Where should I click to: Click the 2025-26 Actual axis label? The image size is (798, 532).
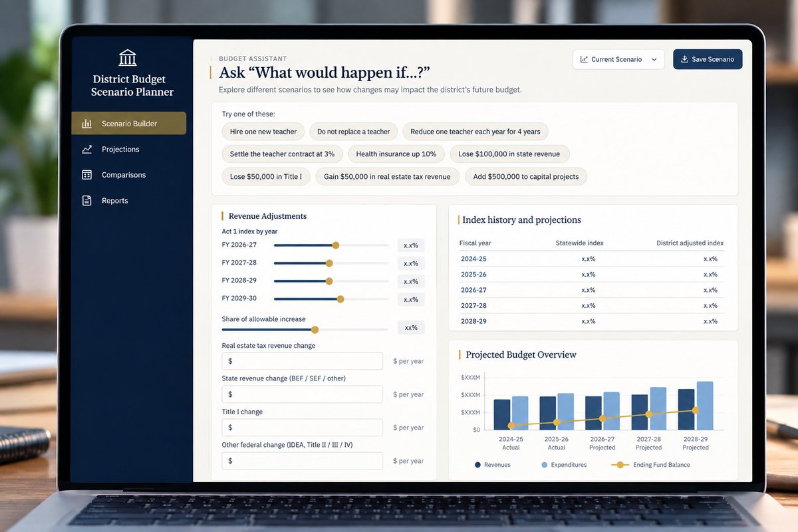557,444
